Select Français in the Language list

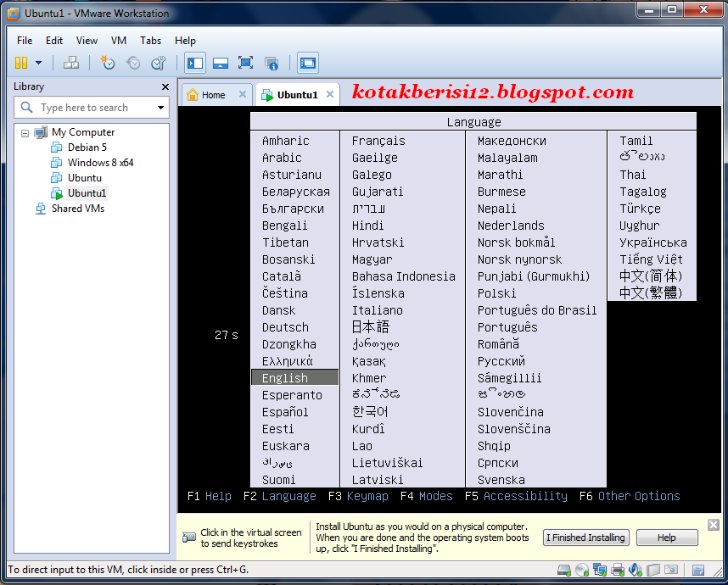point(378,141)
